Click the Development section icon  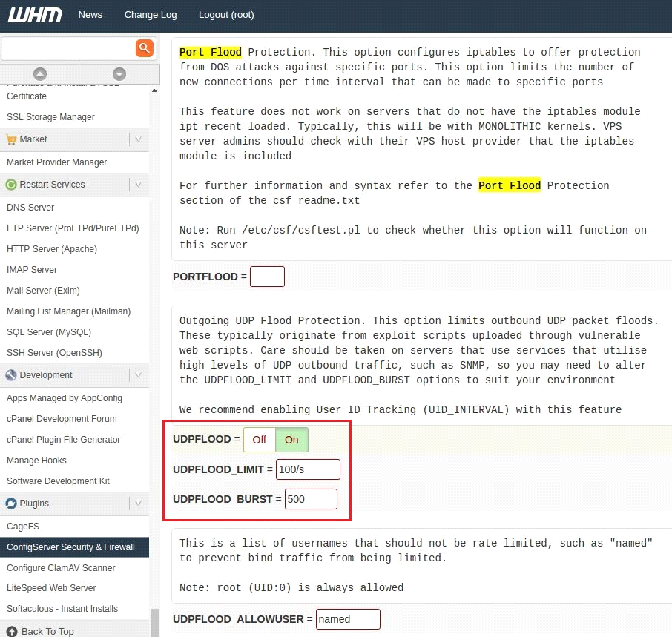point(11,375)
